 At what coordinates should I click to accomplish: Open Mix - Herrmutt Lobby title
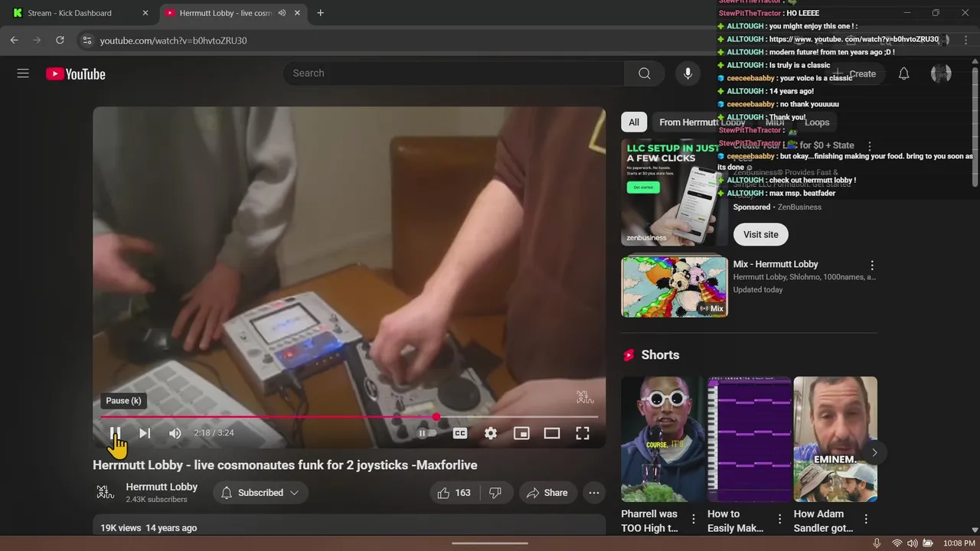click(x=776, y=264)
